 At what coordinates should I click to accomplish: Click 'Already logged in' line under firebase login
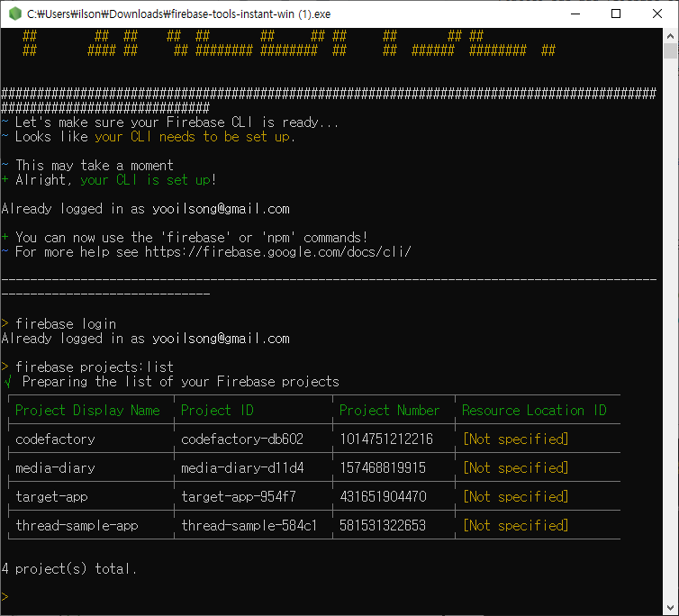(x=146, y=339)
